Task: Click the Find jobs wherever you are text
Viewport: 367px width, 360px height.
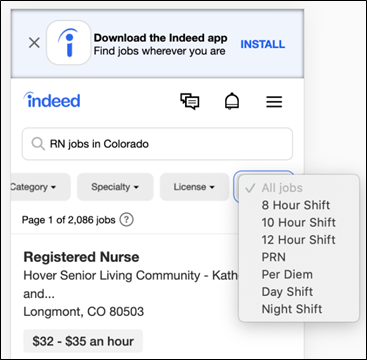Action: click(159, 51)
